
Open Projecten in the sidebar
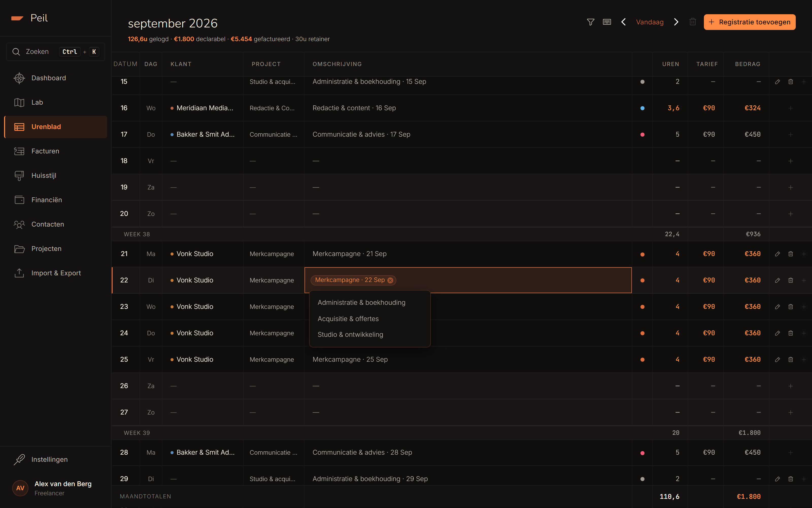tap(56, 249)
